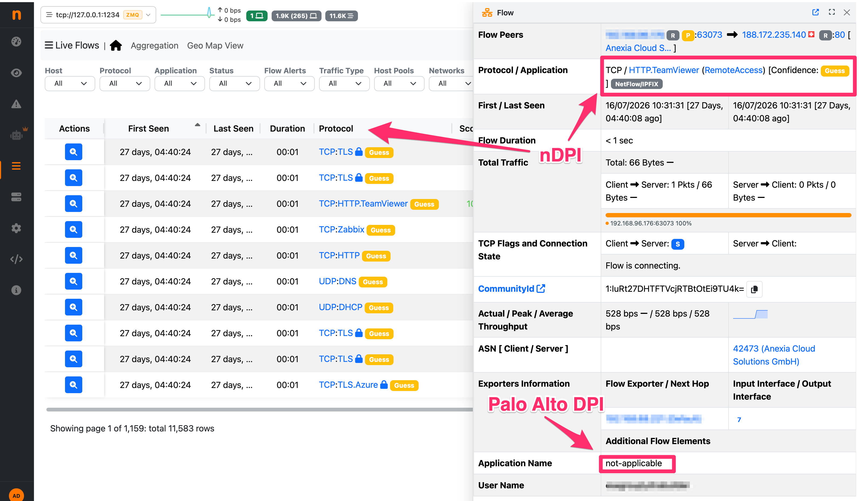Expand the Host Pools filter dropdown

click(x=399, y=83)
